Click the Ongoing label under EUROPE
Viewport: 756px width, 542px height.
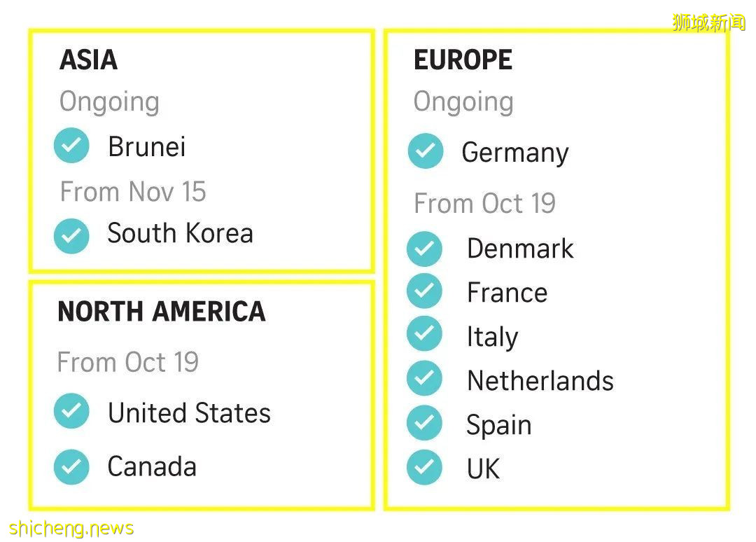click(463, 102)
